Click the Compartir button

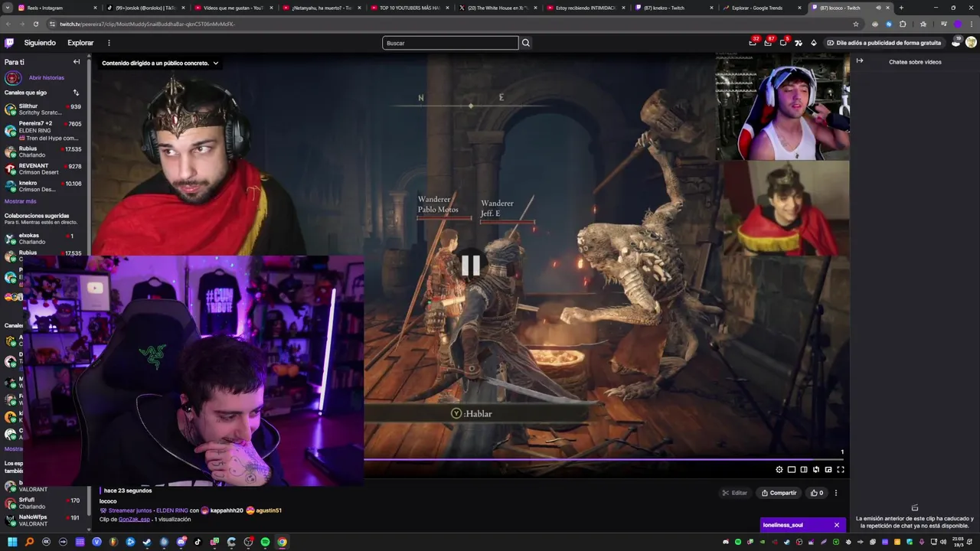[779, 493]
